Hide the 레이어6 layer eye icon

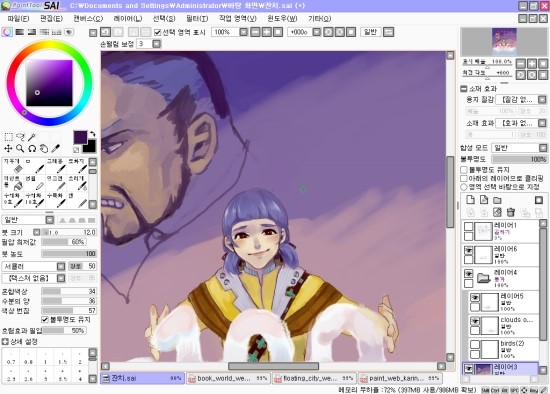[468, 250]
